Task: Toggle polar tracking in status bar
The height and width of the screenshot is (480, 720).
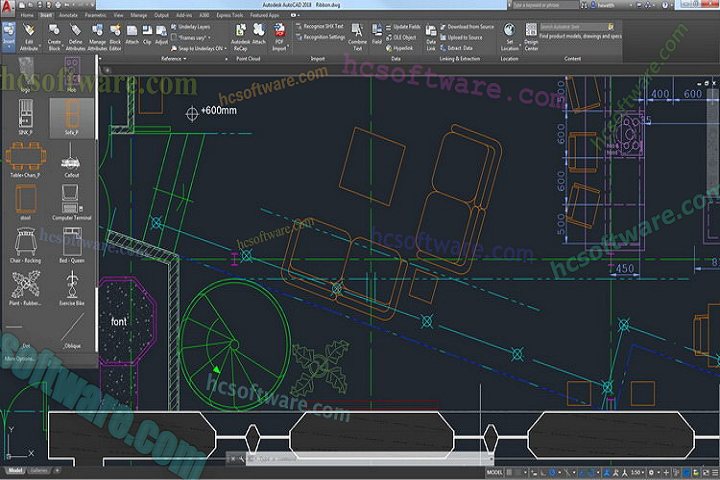Action: point(552,472)
